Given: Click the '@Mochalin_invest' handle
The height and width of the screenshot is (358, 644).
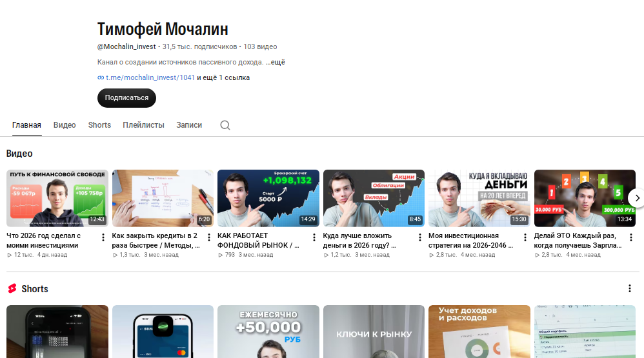Looking at the screenshot, I should (x=126, y=47).
